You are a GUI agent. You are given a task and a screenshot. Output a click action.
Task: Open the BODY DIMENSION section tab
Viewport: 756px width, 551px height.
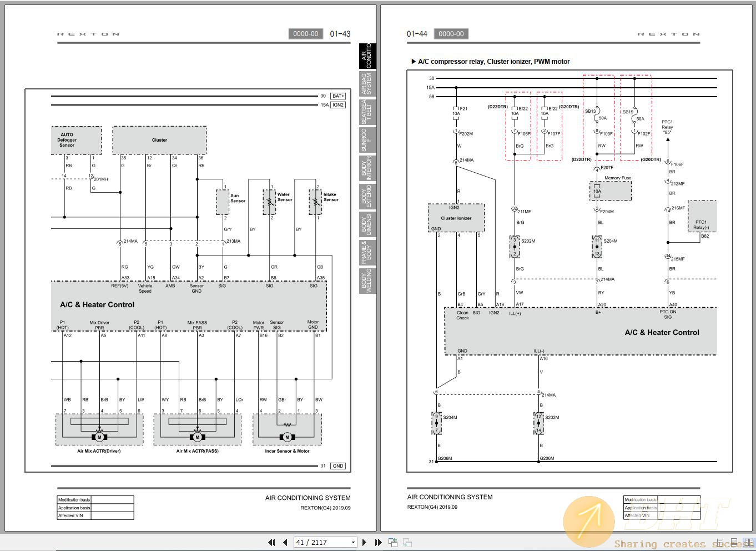[x=367, y=224]
